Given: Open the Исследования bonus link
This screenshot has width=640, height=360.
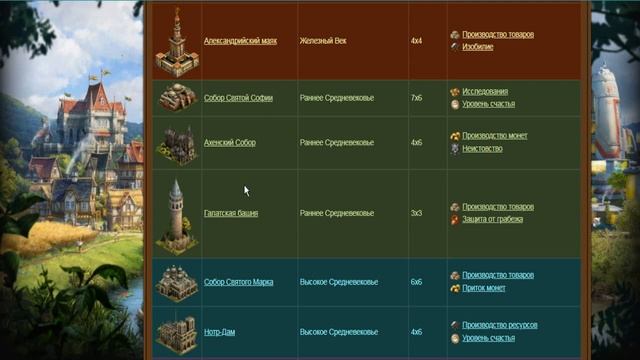Looking at the screenshot, I should pyautogui.click(x=485, y=91).
